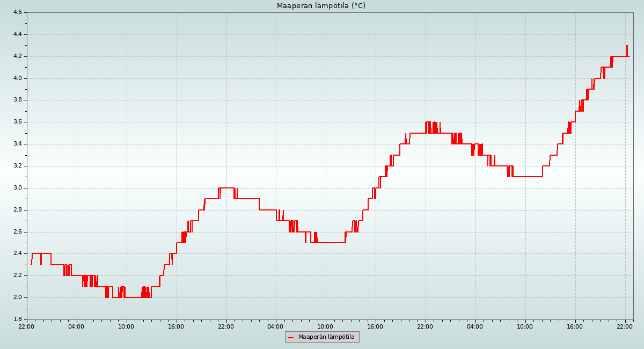644x349 pixels.
Task: Click the 3.4 y-axis tick label
Action: click(x=17, y=144)
